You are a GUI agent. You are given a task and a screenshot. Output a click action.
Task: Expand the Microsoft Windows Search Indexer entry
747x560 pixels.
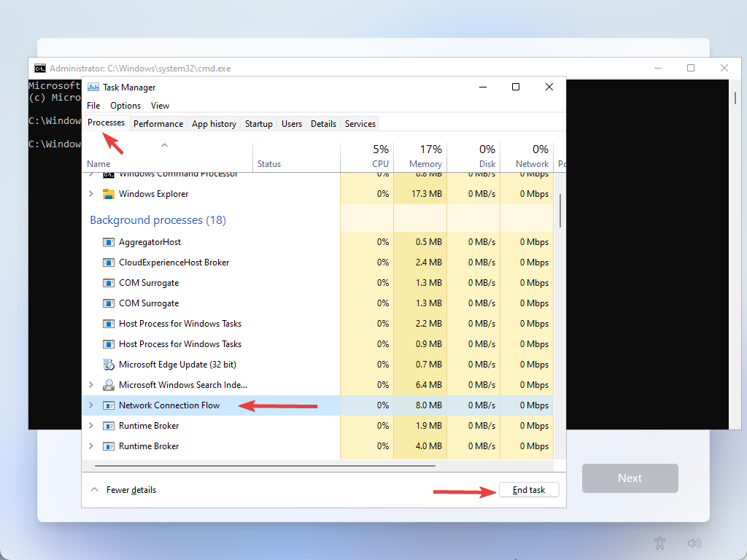(x=90, y=384)
